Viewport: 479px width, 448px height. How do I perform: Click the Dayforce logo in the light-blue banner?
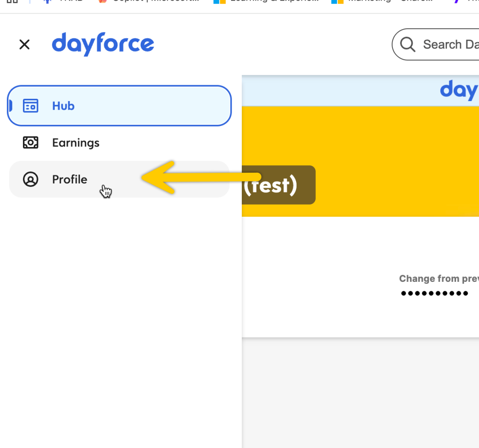pos(459,90)
